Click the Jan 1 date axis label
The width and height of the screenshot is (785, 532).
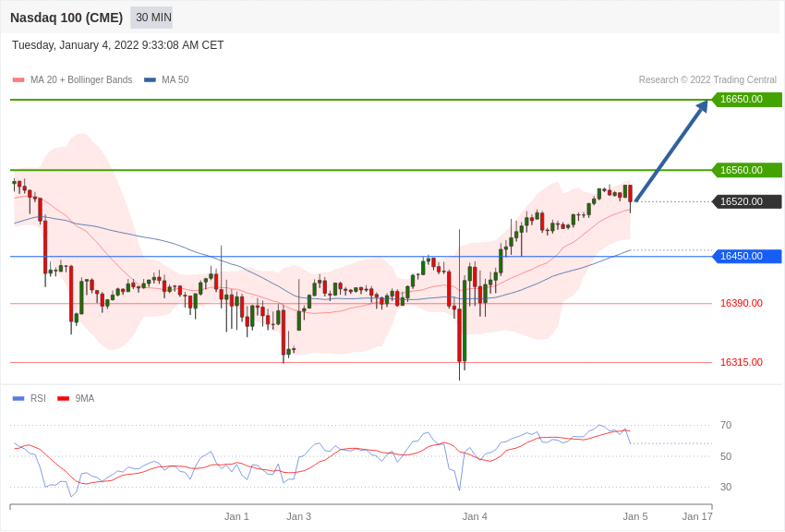pos(236,516)
